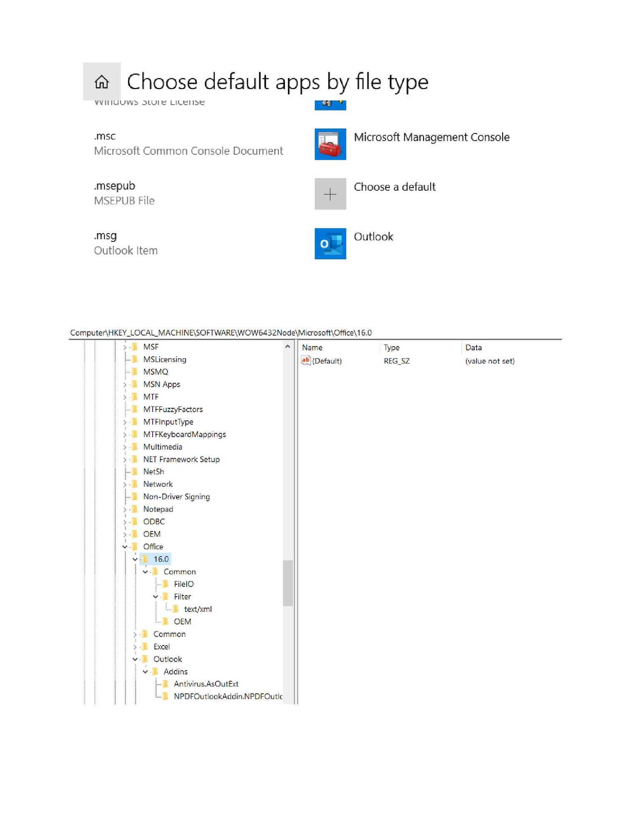The width and height of the screenshot is (644, 834).
Task: Click the text/xml folder icon
Action: [176, 609]
